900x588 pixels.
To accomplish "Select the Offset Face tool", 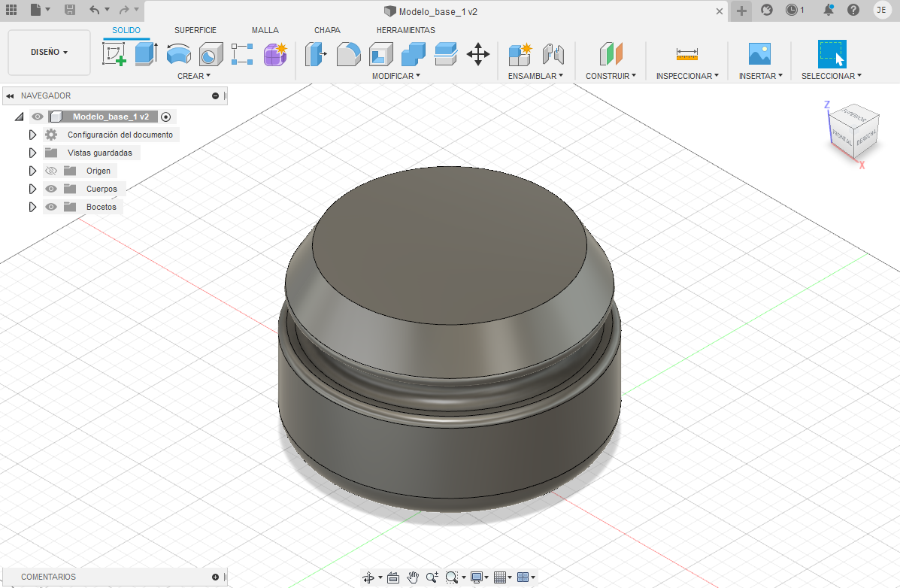I will [446, 54].
